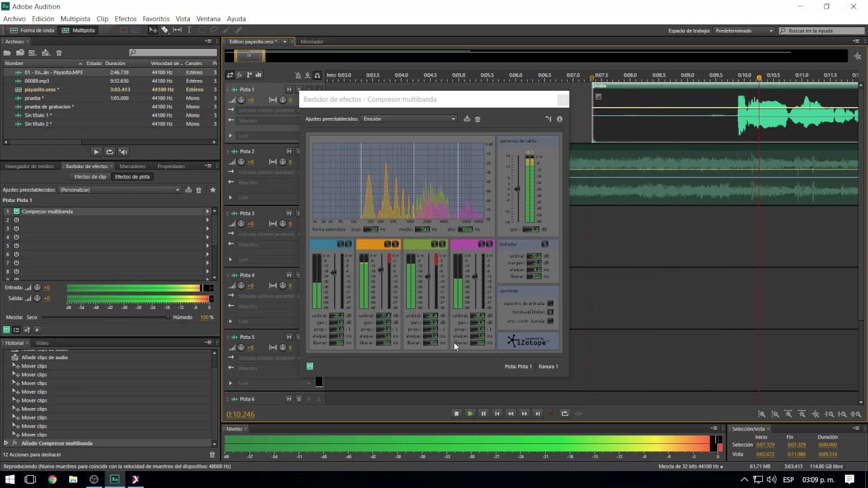868x488 pixels.
Task: Select the Time Selection tool
Action: click(x=189, y=30)
